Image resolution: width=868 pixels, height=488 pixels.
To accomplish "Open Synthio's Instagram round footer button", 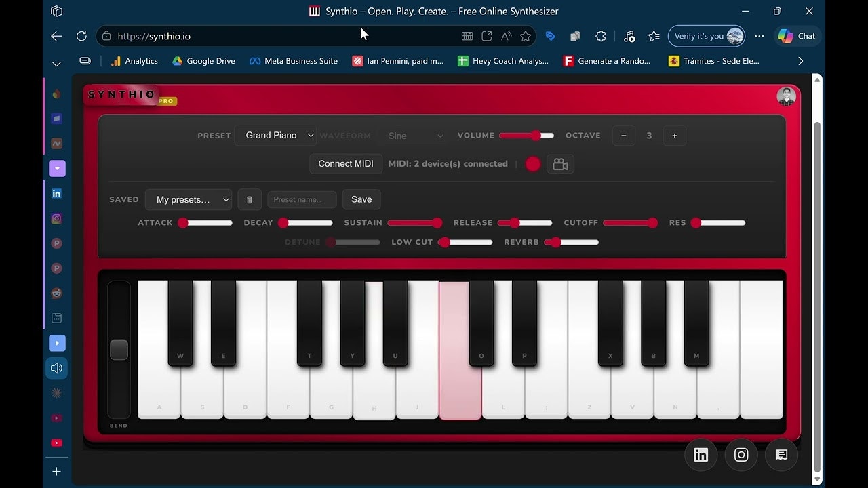I will point(741,455).
